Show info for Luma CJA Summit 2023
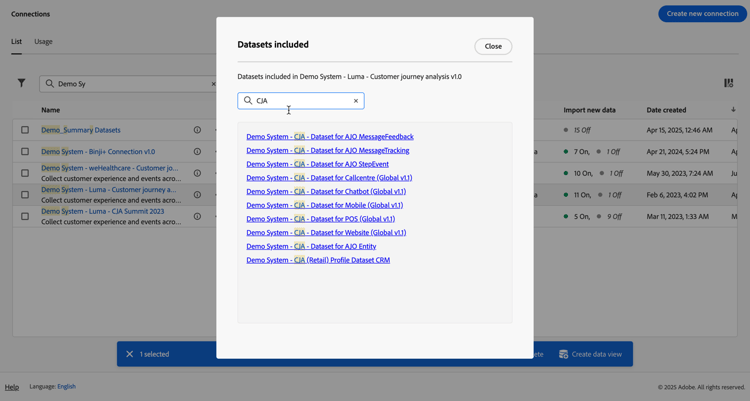Image resolution: width=750 pixels, height=401 pixels. pyautogui.click(x=197, y=216)
